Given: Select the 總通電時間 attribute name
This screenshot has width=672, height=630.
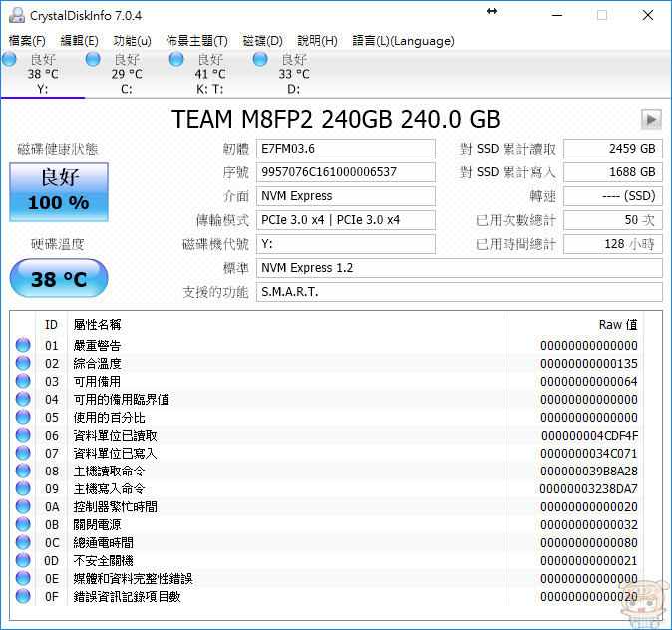Looking at the screenshot, I should tap(103, 543).
